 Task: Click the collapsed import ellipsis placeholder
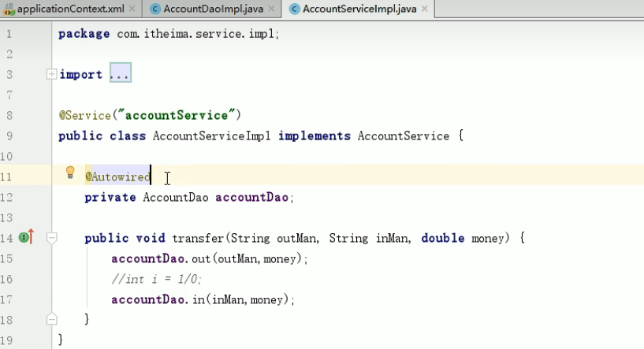(x=121, y=72)
